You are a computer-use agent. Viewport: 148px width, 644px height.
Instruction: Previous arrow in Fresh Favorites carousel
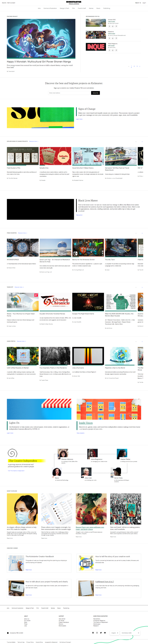click(x=136, y=233)
